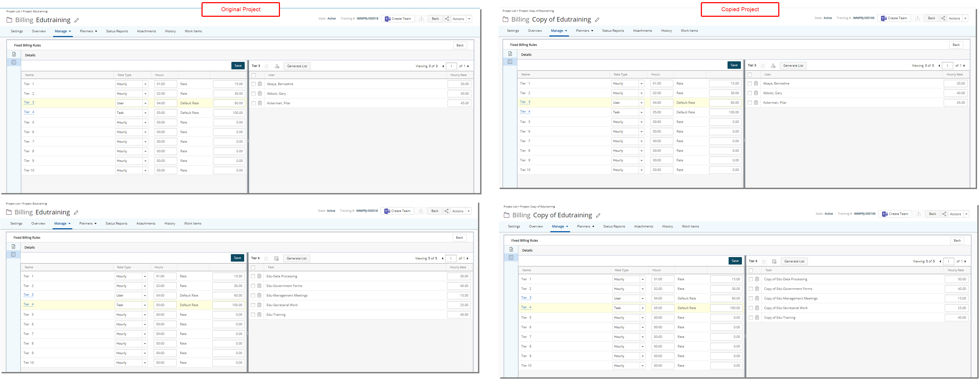Click share icon in Copy of Edutraining Tier 3 header
The height and width of the screenshot is (380, 980).
(943, 18)
